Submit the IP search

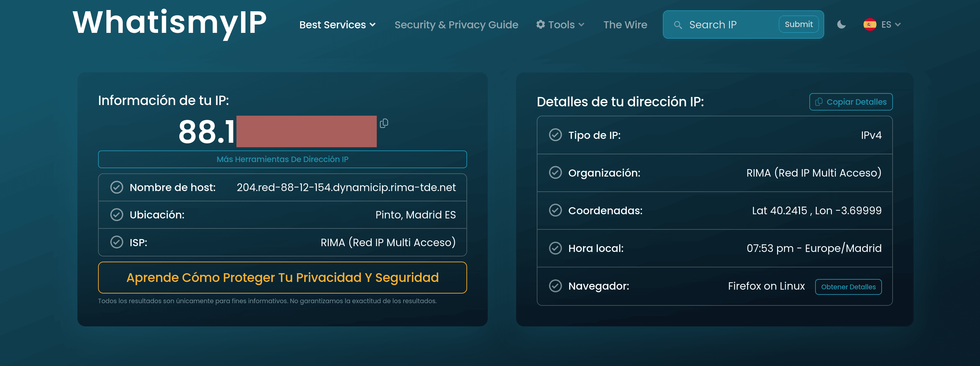[798, 24]
